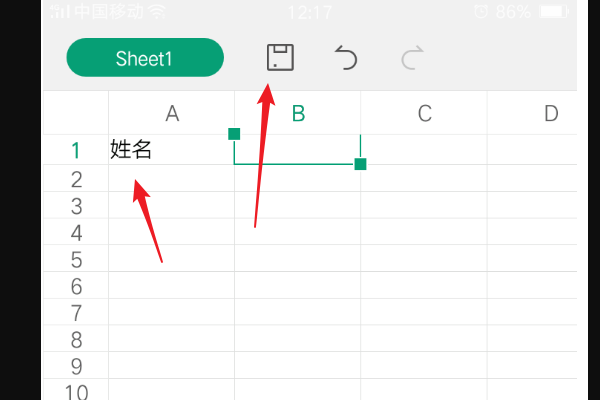Viewport: 600px width, 400px height.
Task: Select row 1 header
Action: point(75,151)
